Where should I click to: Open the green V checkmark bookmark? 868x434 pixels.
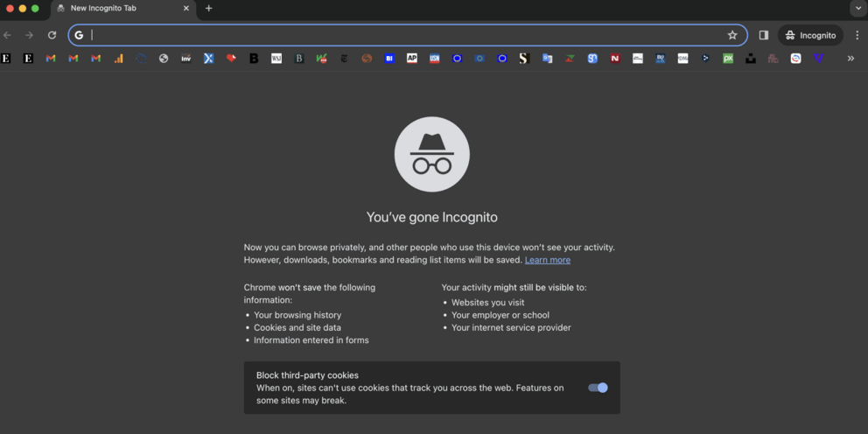click(x=322, y=58)
